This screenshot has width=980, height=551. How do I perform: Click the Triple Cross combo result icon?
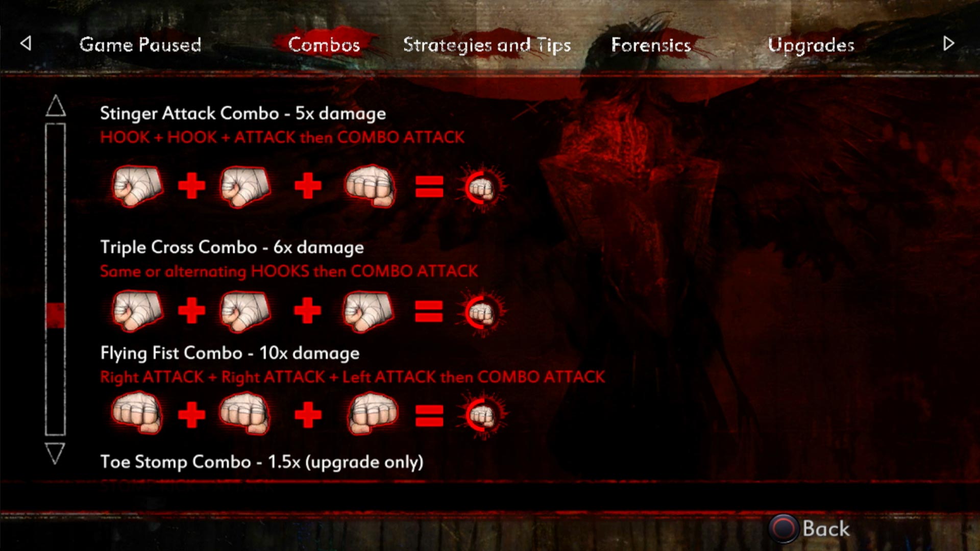click(x=484, y=310)
